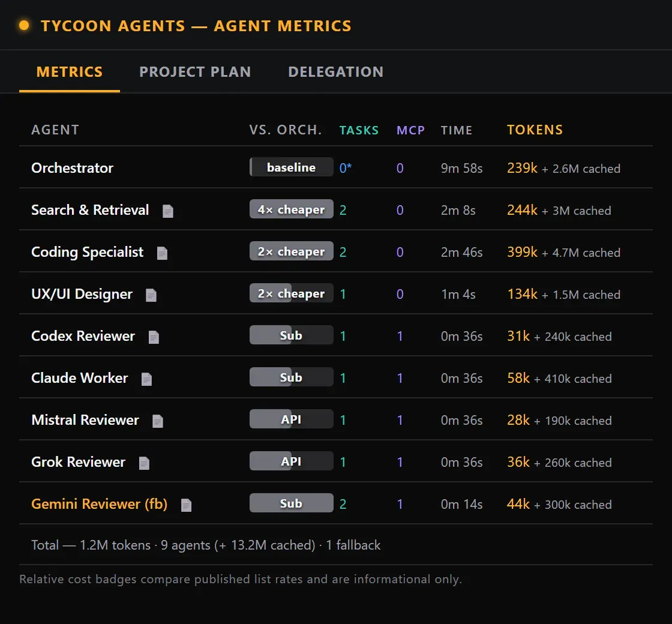Screen dimensions: 672x624
Task: Click the TIME column header
Action: tap(457, 130)
